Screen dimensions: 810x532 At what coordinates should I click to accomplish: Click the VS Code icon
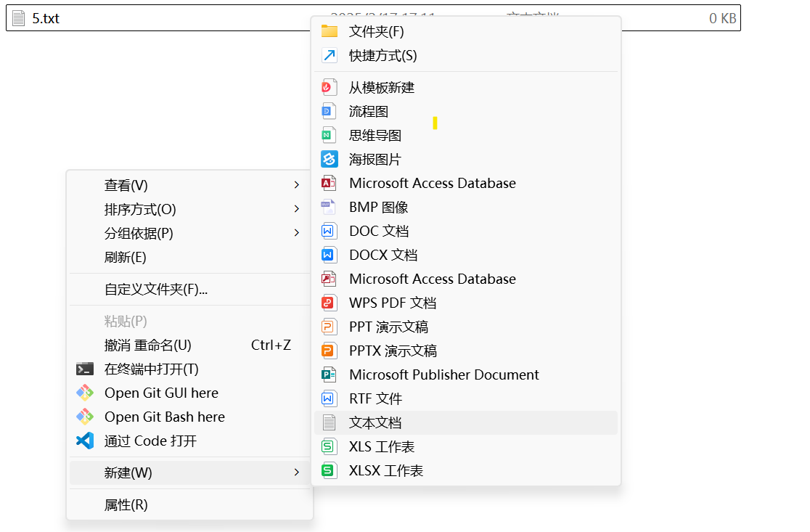coord(85,441)
